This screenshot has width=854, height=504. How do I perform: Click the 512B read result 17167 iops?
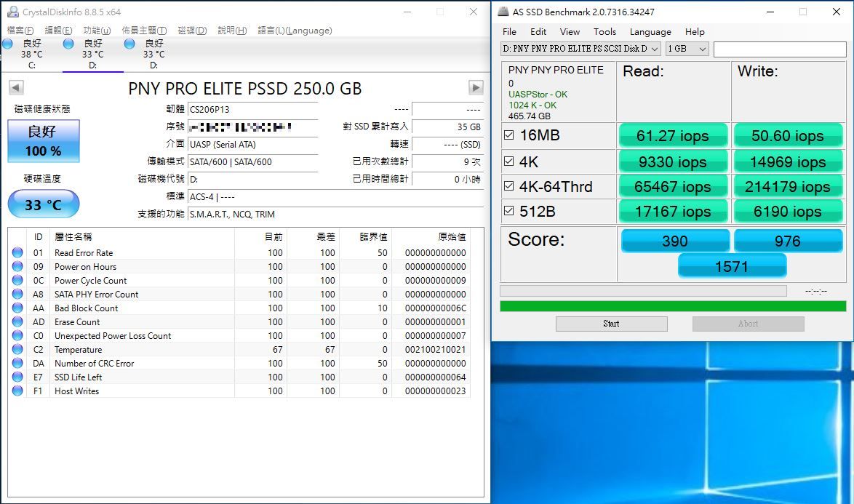(673, 211)
